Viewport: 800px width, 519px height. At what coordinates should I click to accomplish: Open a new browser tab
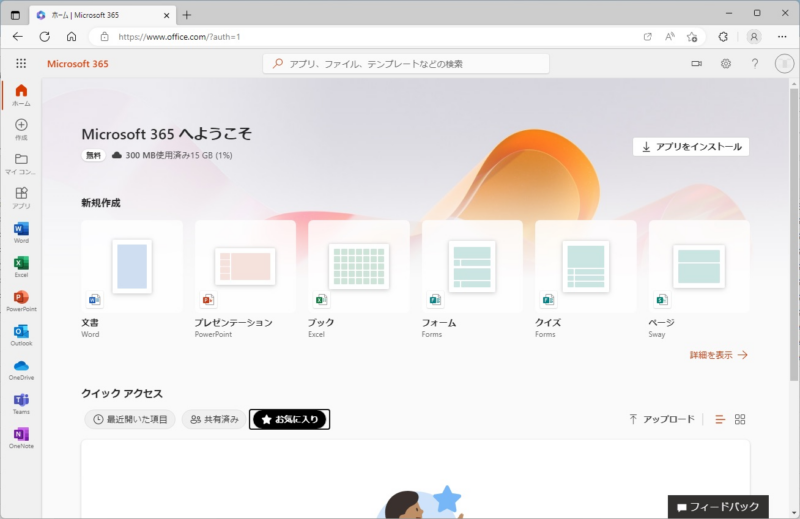[187, 15]
